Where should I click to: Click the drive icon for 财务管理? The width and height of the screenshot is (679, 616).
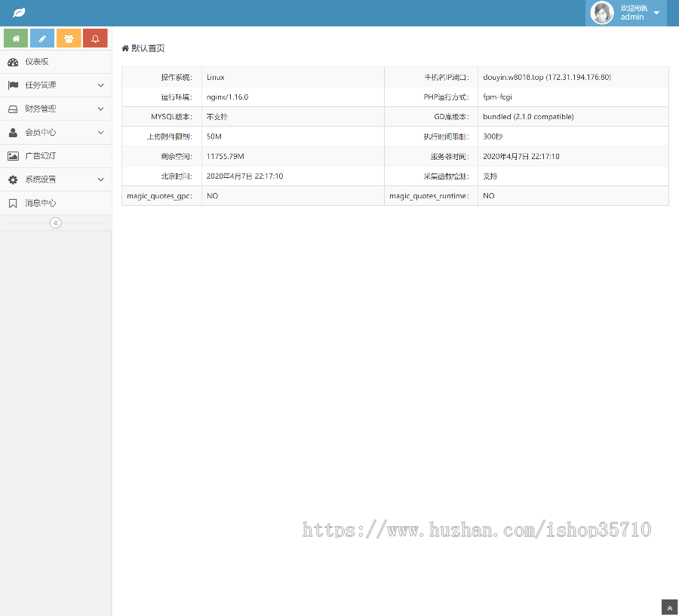(x=13, y=109)
